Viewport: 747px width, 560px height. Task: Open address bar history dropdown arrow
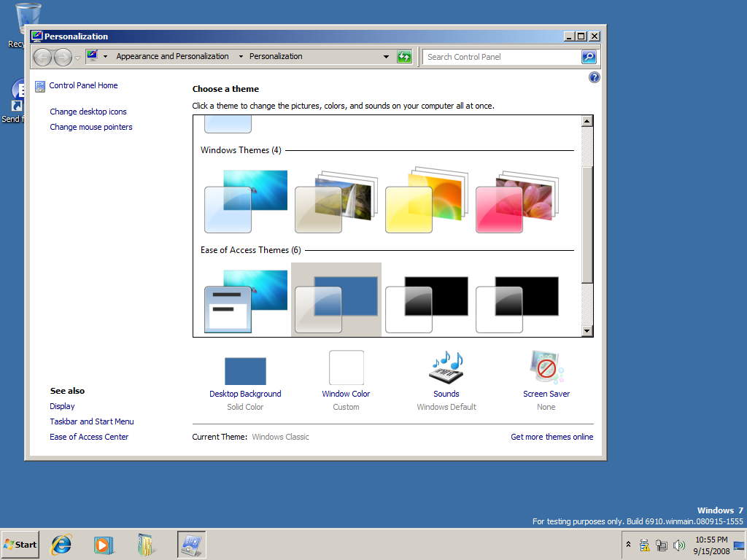coord(387,57)
